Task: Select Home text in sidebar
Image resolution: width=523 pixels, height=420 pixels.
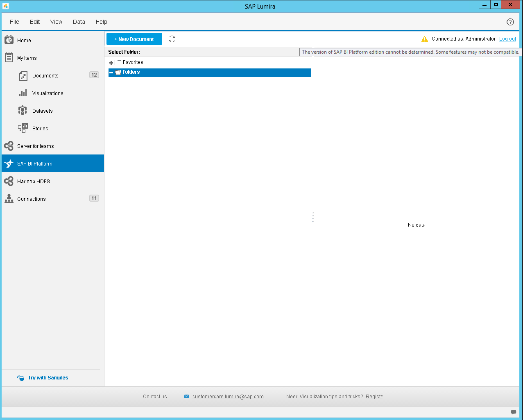Action: click(24, 41)
